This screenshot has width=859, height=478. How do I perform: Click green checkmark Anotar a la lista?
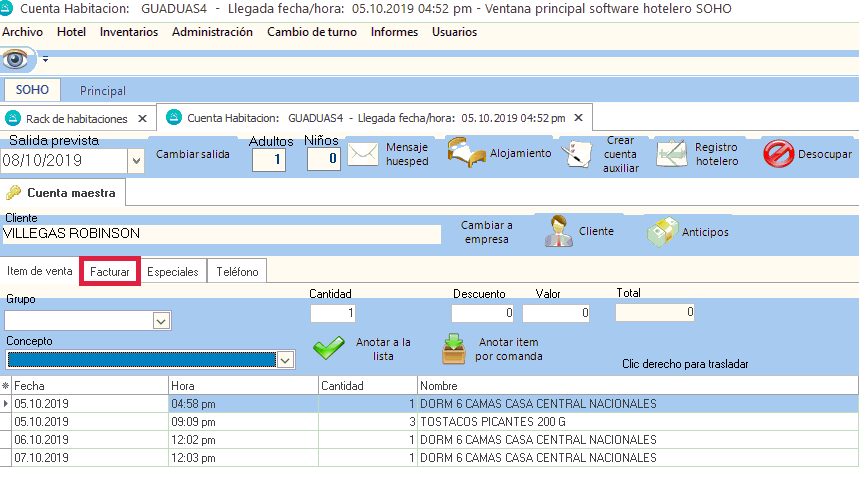click(x=328, y=348)
